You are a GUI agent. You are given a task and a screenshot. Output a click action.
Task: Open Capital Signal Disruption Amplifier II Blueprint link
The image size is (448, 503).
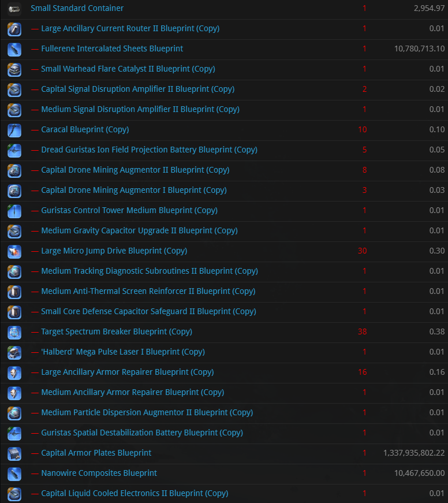pos(137,89)
